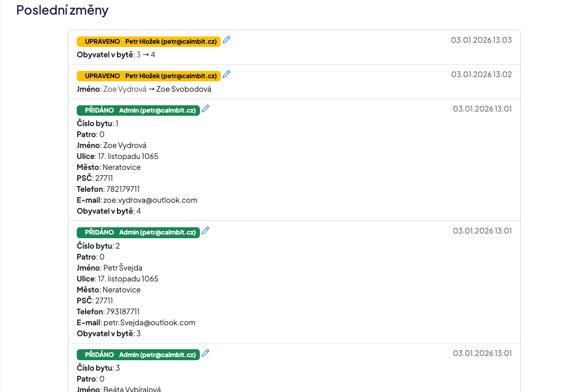Click the 'Poslední změny' heading
The image size is (583, 392).
[62, 10]
